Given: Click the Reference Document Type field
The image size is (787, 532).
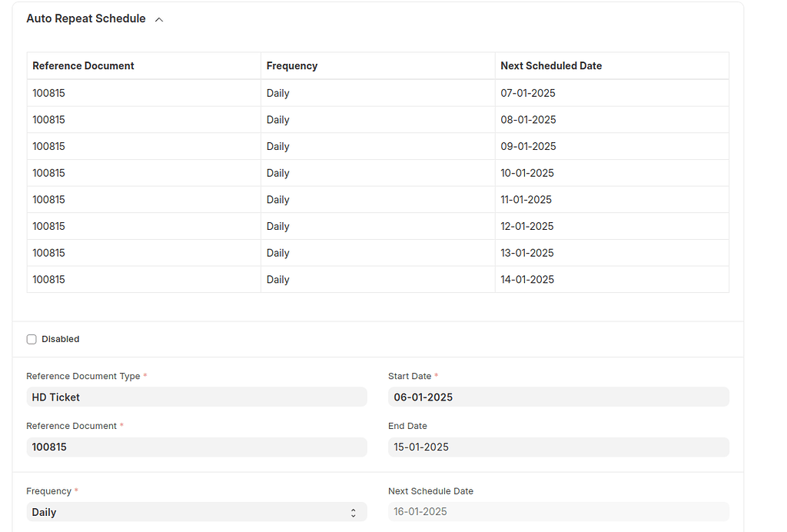Looking at the screenshot, I should 197,397.
